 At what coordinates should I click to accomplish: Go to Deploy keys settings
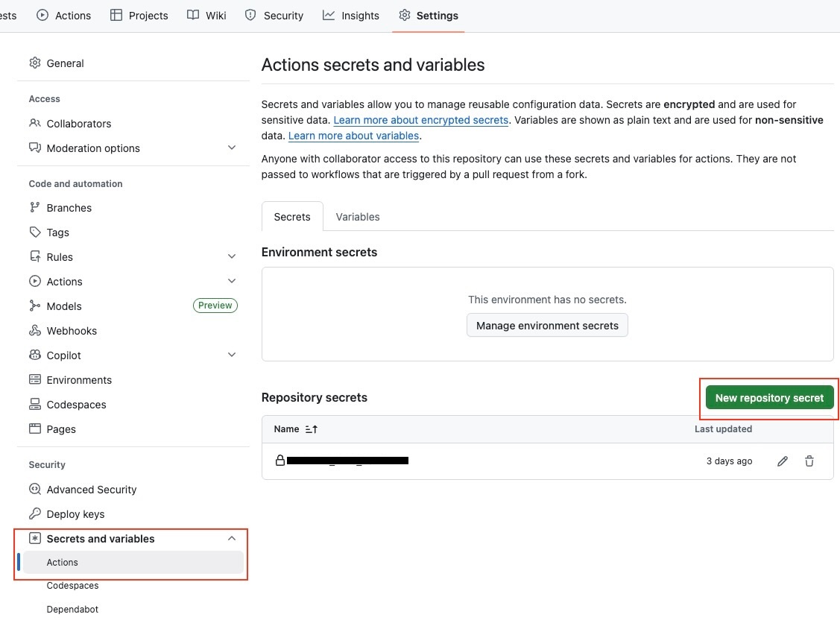(x=75, y=514)
